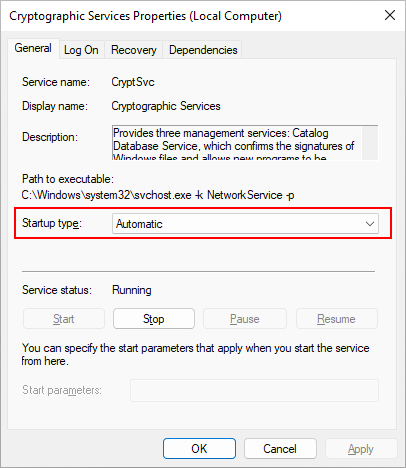
Task: Click the Apply button
Action: [x=361, y=449]
